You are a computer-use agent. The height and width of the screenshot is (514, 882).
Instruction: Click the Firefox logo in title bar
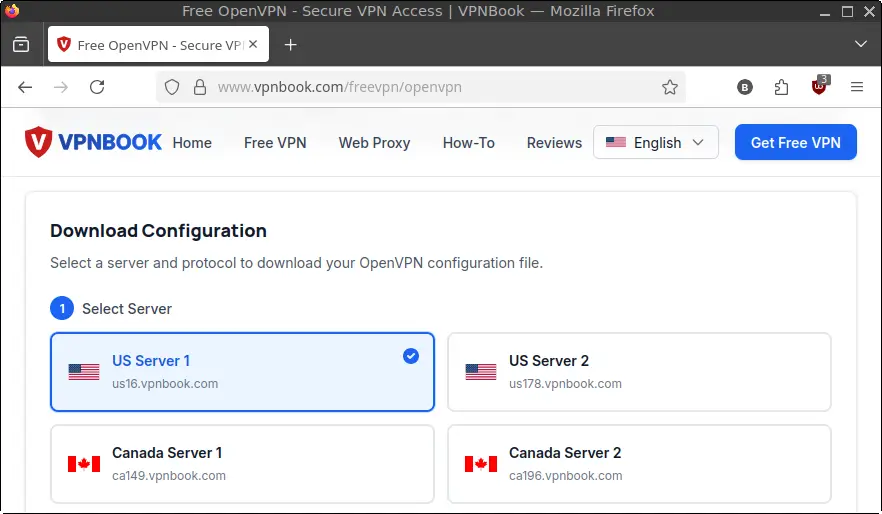[12, 11]
